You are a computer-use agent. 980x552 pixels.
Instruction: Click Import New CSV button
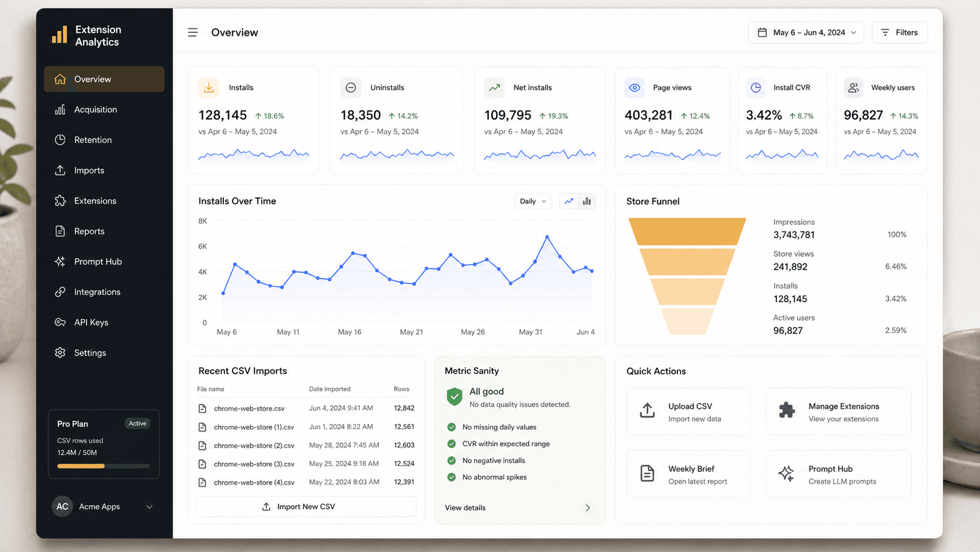tap(306, 507)
